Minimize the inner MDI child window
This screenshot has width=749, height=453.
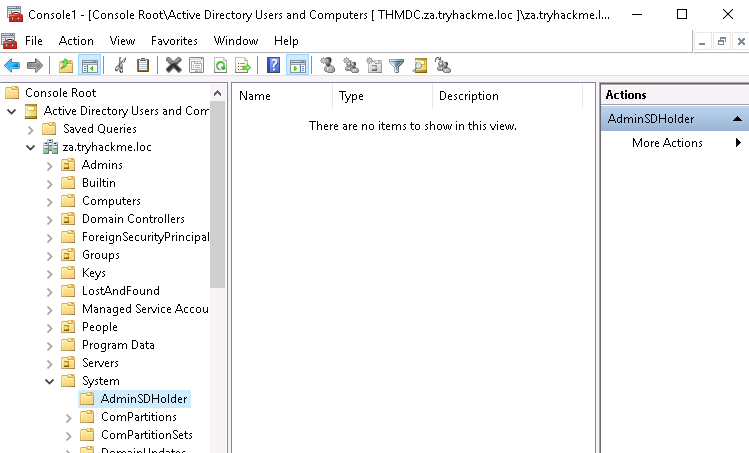pos(702,42)
